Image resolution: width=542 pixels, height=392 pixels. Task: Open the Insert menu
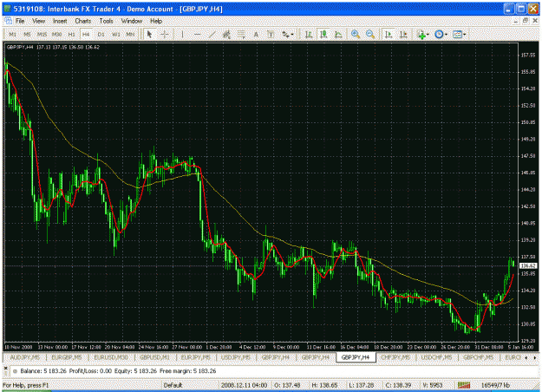point(60,21)
